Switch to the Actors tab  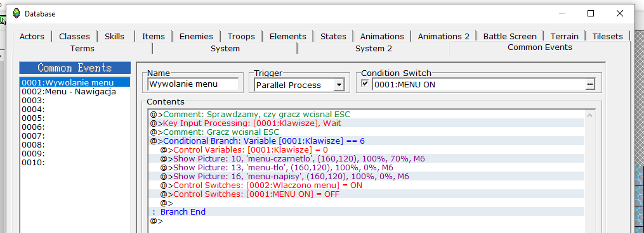coord(32,37)
